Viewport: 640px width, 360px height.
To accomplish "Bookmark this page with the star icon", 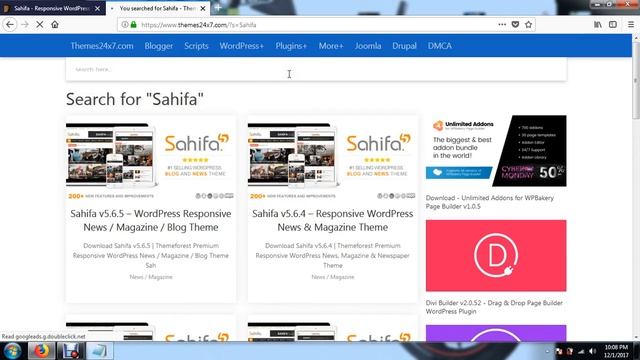I will click(x=528, y=24).
